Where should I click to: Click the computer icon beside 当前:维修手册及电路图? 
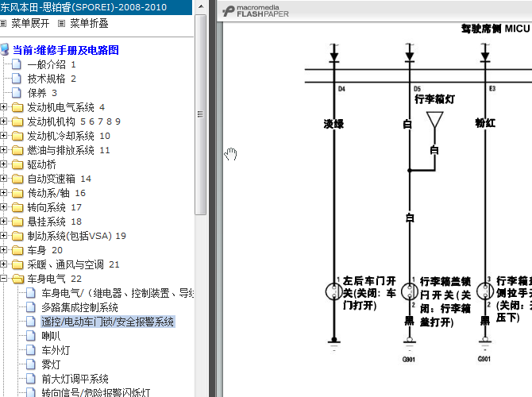pos(5,49)
